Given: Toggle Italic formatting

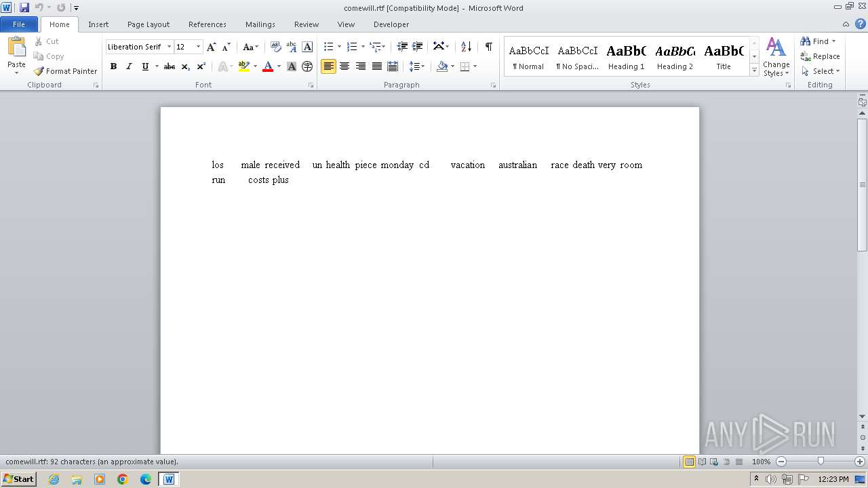Looking at the screenshot, I should (x=129, y=66).
